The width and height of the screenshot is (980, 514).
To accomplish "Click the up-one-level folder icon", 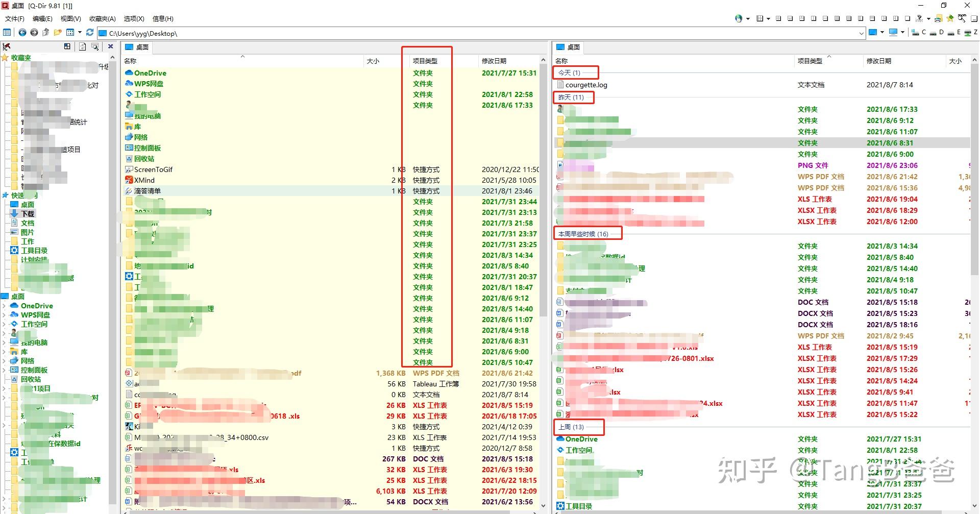I will [45, 32].
